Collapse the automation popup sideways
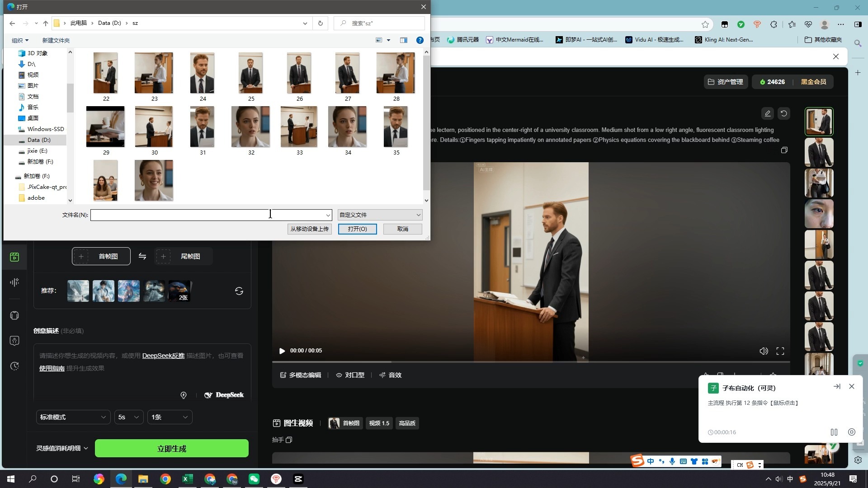868x488 pixels. point(837,387)
